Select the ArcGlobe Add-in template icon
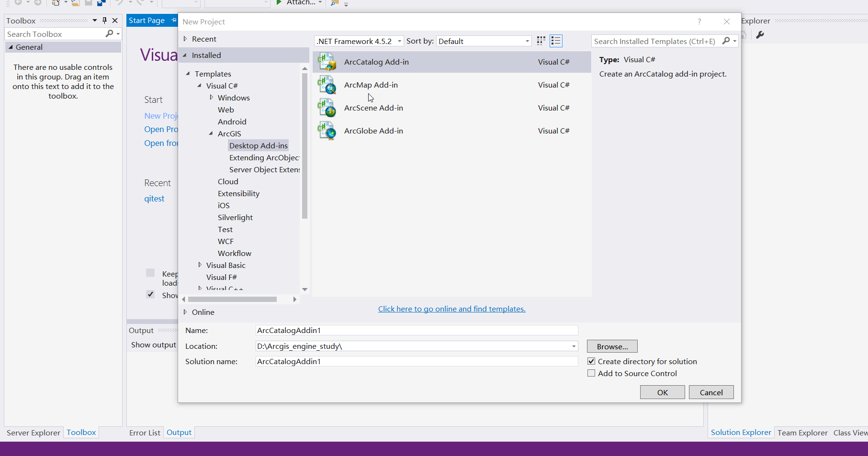The width and height of the screenshot is (868, 456). 327,130
